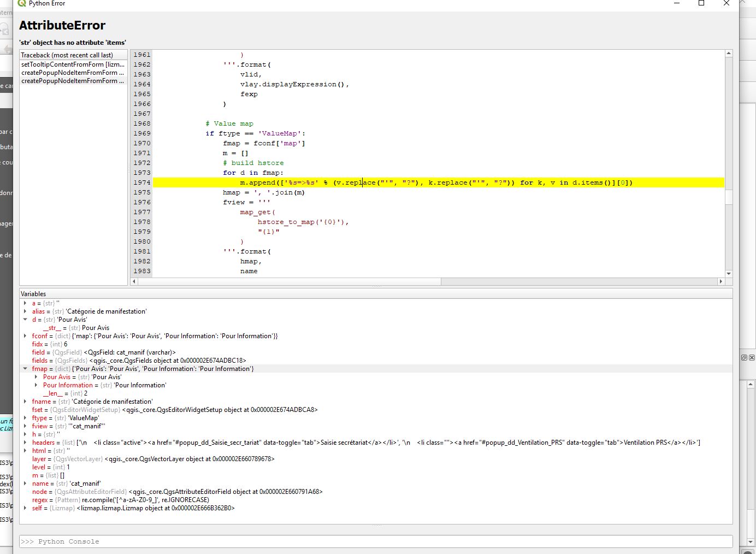
Task: Click the QGIS icon in title bar
Action: pos(22,3)
